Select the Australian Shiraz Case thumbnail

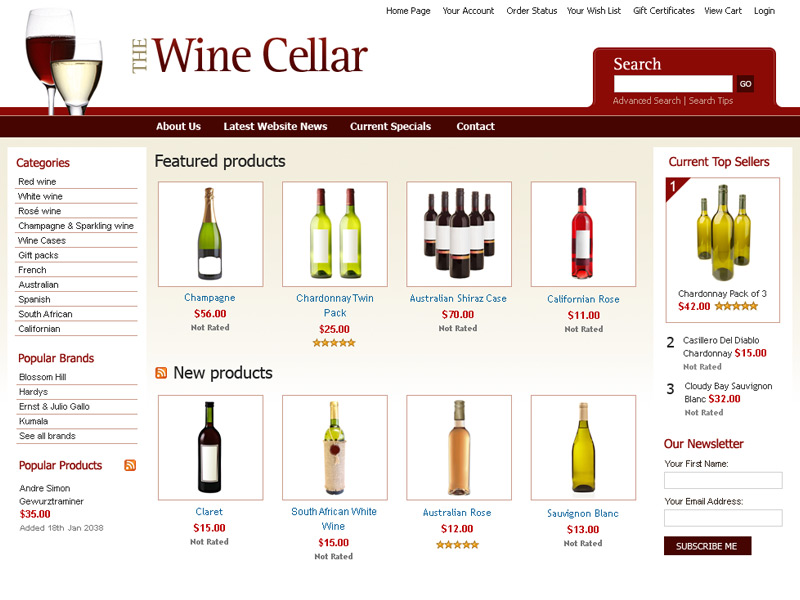click(459, 234)
